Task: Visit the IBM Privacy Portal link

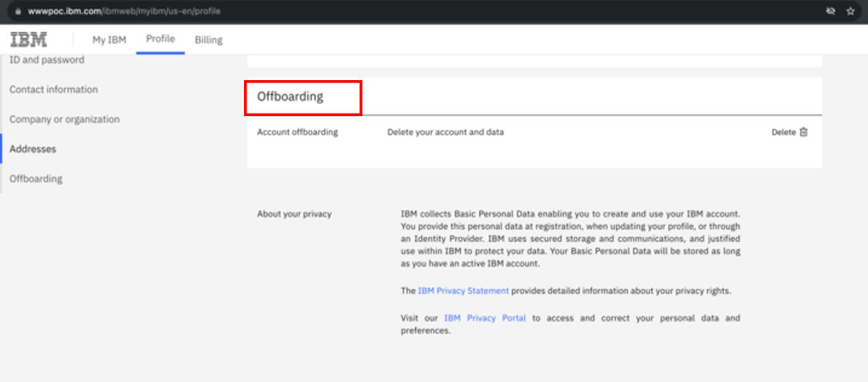Action: click(x=485, y=318)
